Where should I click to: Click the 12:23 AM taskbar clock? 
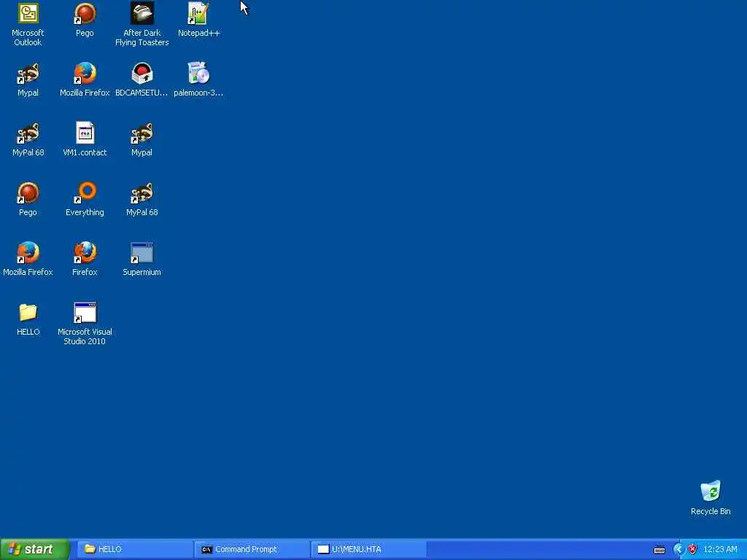click(x=720, y=549)
